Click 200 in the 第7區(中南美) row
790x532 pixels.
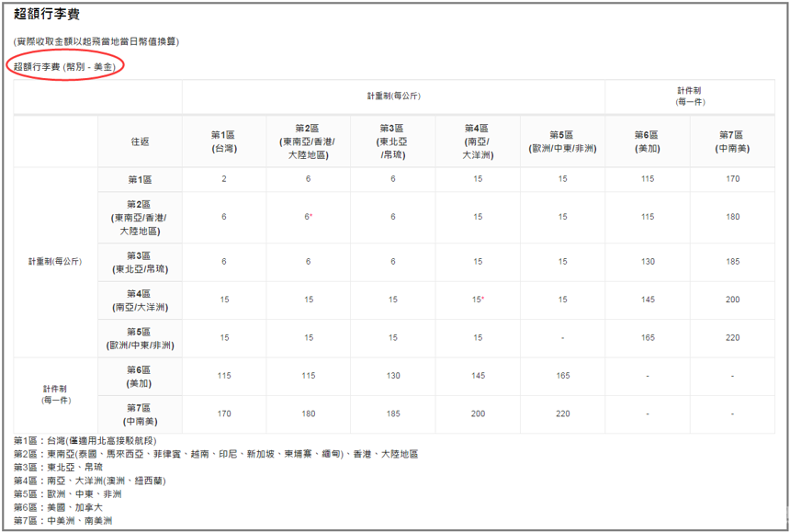(x=478, y=413)
